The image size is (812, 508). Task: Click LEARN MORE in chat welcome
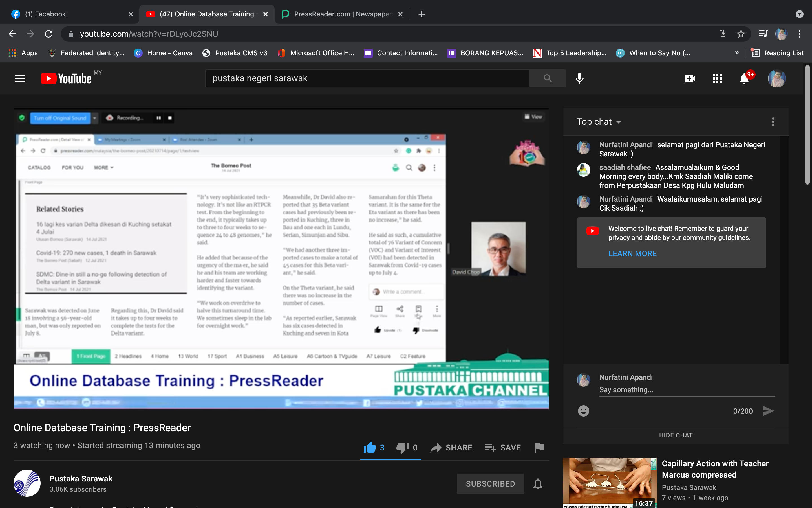pos(632,253)
